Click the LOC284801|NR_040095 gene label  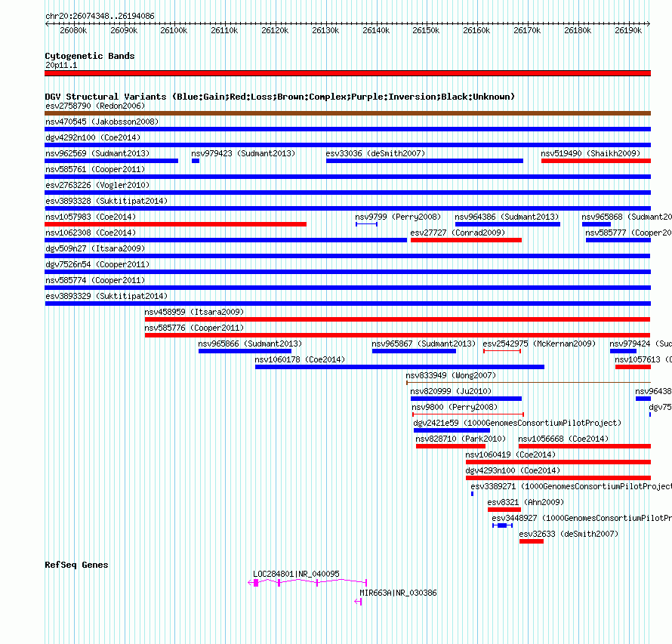click(296, 574)
